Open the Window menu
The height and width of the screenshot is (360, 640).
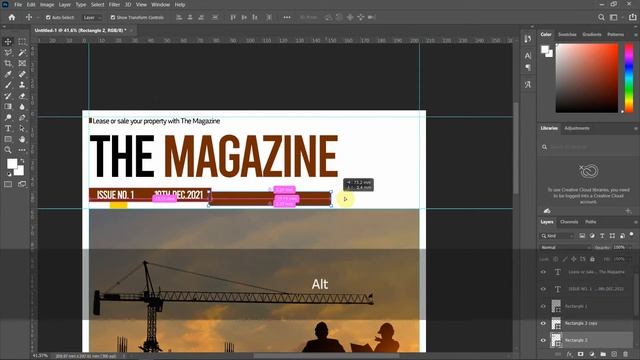[160, 4]
